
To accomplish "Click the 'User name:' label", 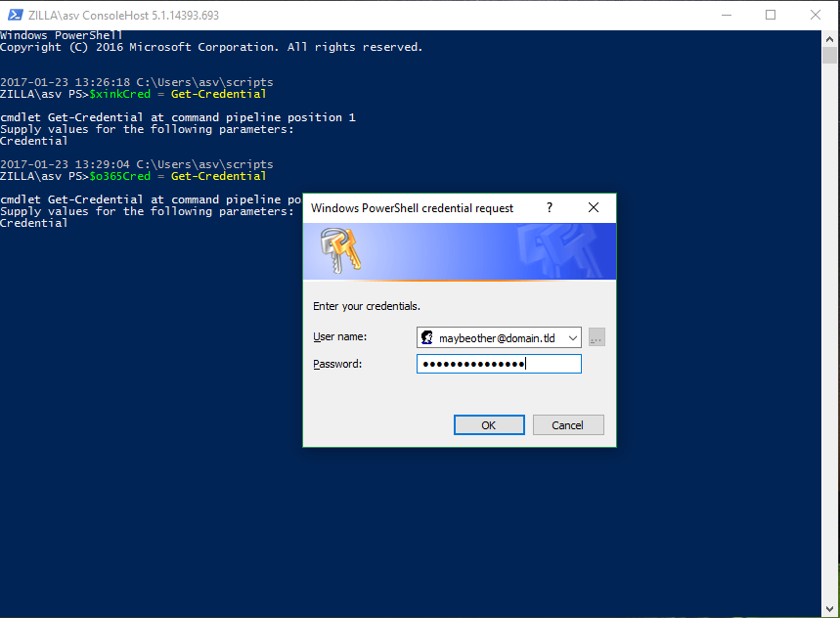I will (340, 336).
